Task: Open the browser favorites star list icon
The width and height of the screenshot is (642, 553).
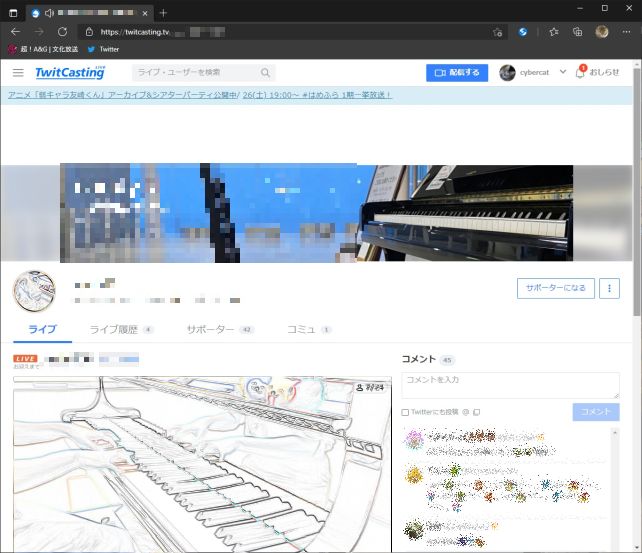Action: [x=554, y=32]
